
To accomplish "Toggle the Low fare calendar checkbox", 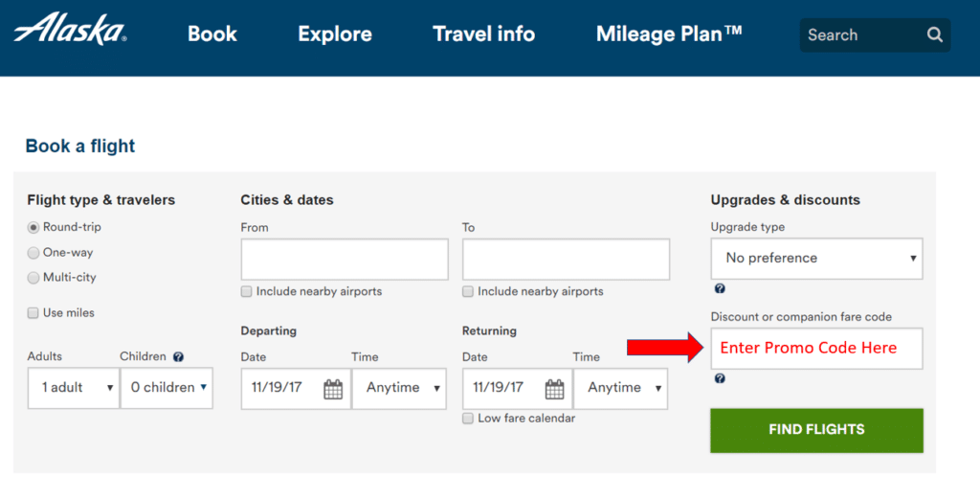I will tap(468, 419).
